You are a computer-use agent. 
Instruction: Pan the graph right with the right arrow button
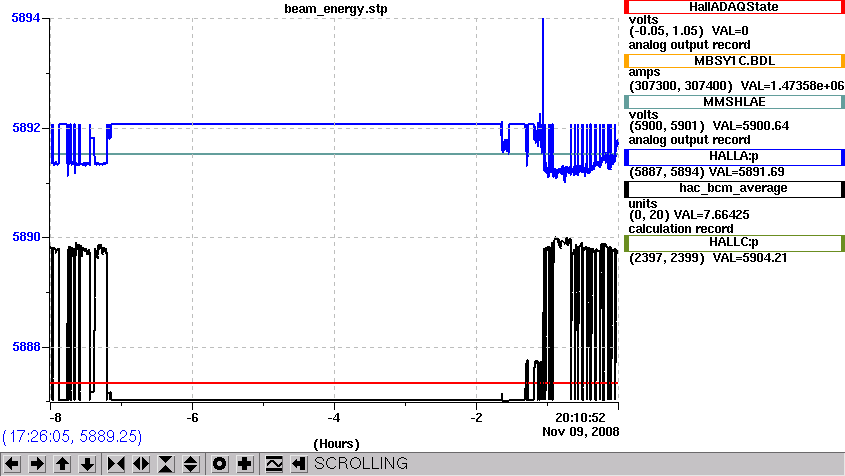coord(37,464)
